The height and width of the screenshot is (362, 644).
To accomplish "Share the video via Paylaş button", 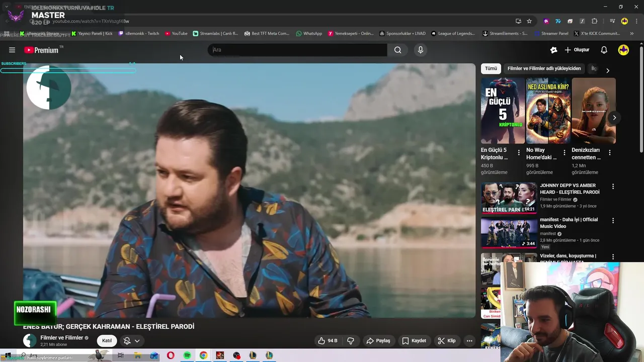I will point(378,340).
